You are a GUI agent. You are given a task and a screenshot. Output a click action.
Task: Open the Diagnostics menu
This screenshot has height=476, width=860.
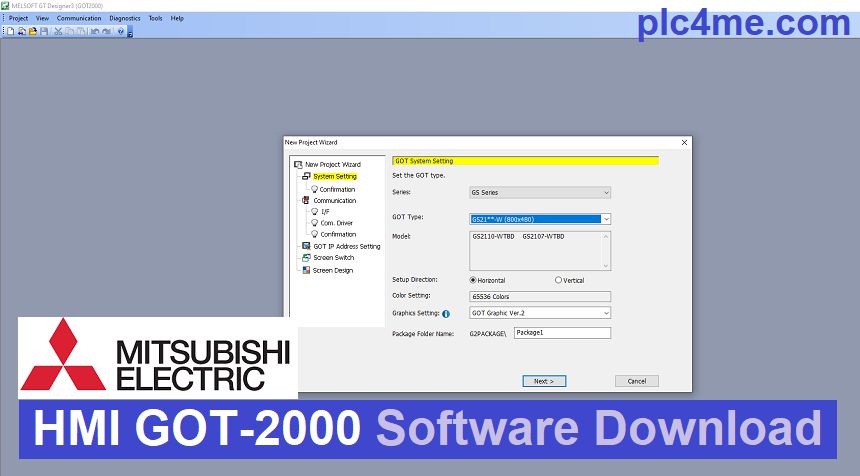[x=125, y=18]
